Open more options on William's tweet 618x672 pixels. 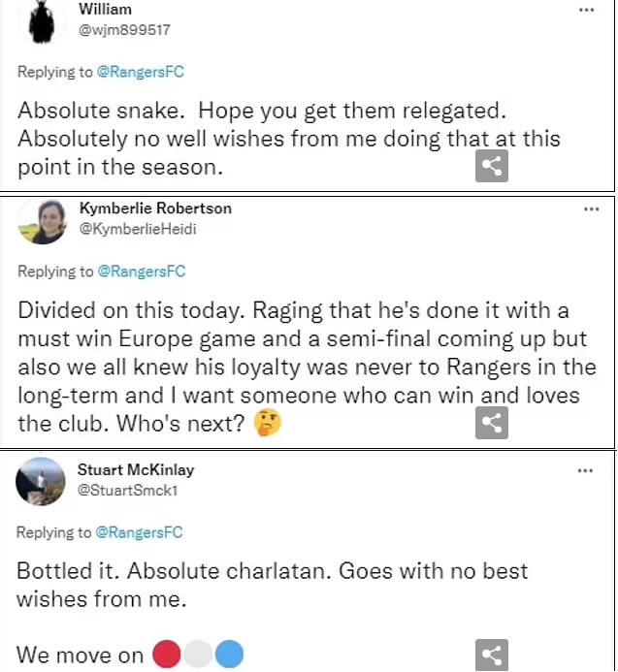click(586, 10)
